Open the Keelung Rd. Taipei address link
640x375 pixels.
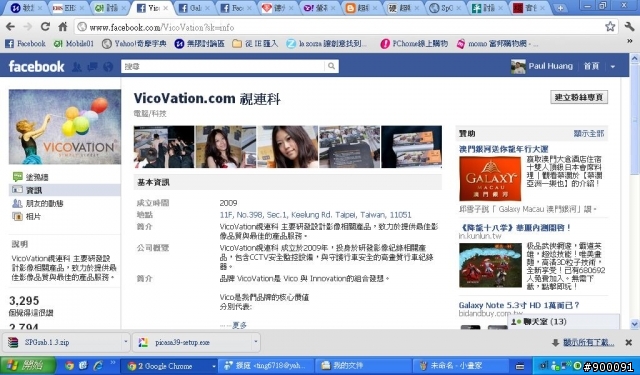[x=315, y=215]
